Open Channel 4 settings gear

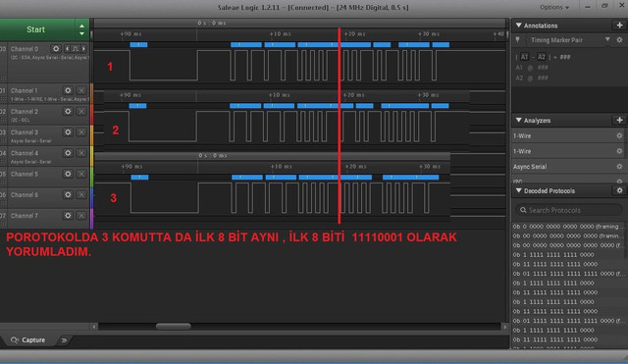click(x=68, y=153)
